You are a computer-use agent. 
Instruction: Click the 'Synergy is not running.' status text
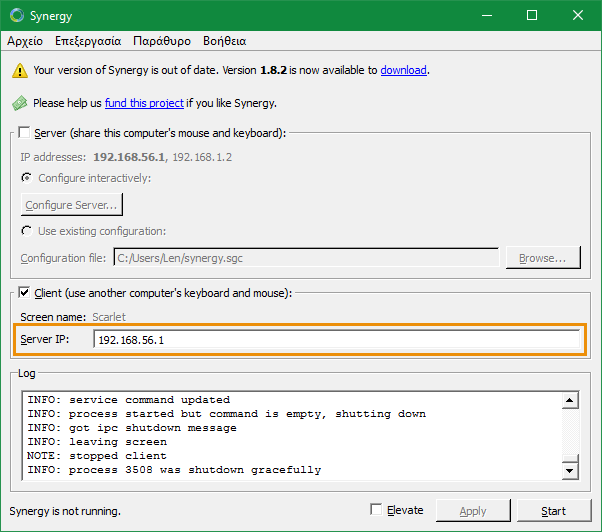[x=65, y=511]
